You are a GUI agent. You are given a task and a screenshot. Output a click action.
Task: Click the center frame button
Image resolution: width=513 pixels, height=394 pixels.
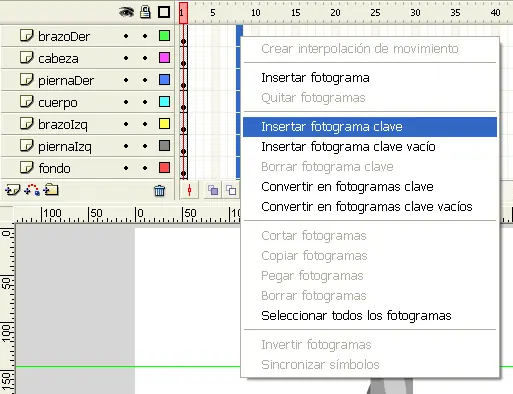189,190
